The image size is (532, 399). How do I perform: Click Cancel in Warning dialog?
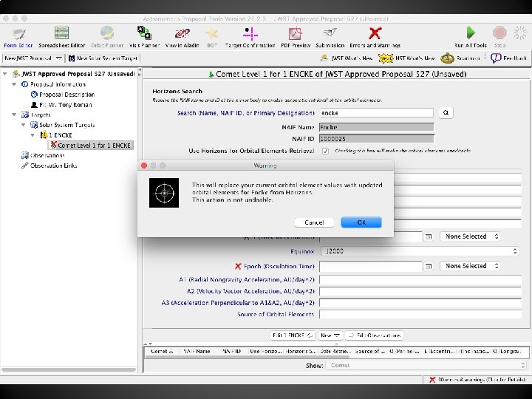(x=314, y=222)
